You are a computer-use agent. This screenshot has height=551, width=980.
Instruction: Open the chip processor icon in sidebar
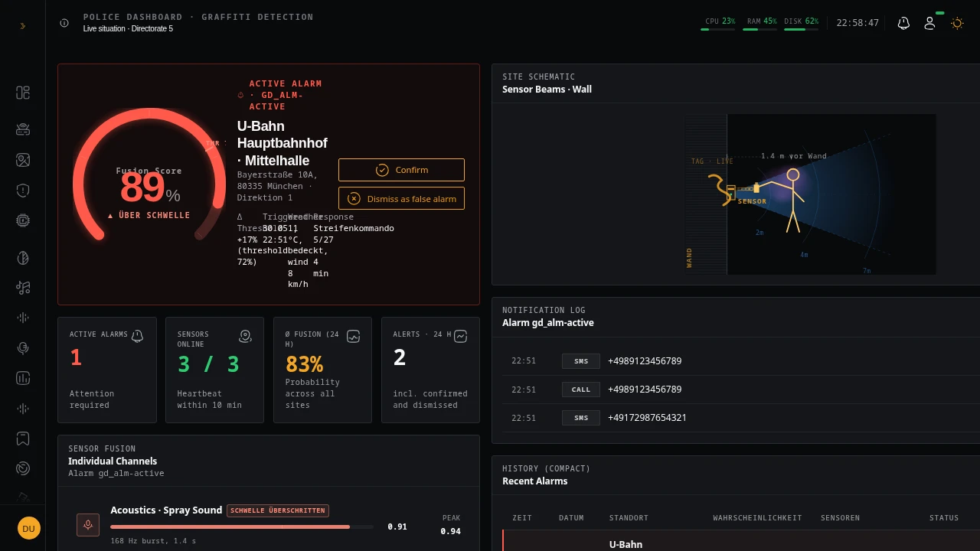[x=23, y=220]
